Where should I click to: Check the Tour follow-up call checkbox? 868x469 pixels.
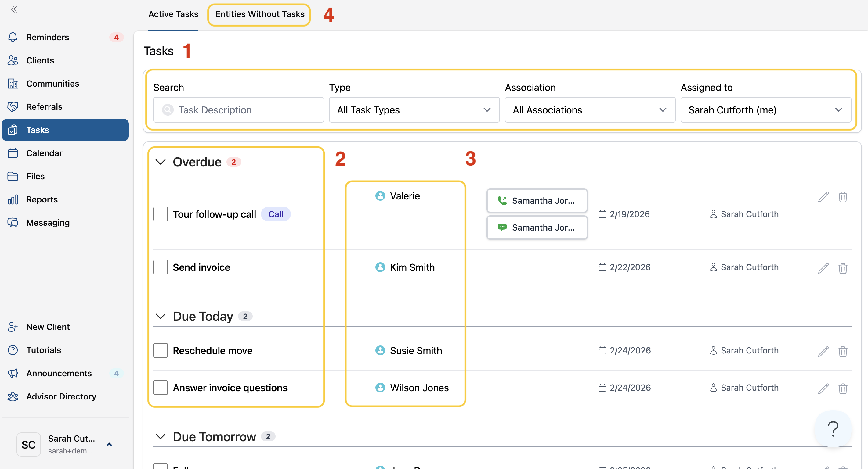click(161, 214)
